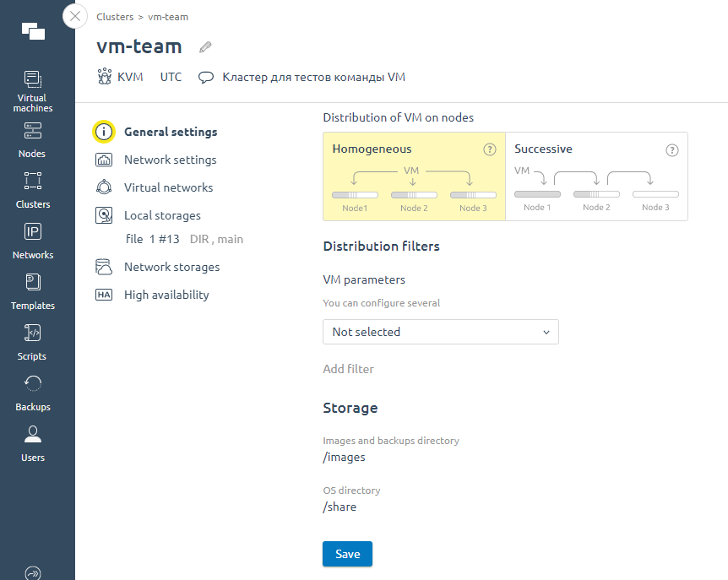Select the file 1 #13 storage entry
Screen dimensions: 728x580
pos(152,239)
